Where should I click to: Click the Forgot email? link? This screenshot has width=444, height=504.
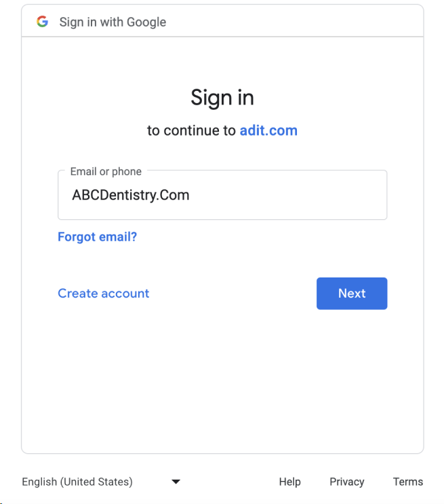tap(98, 237)
